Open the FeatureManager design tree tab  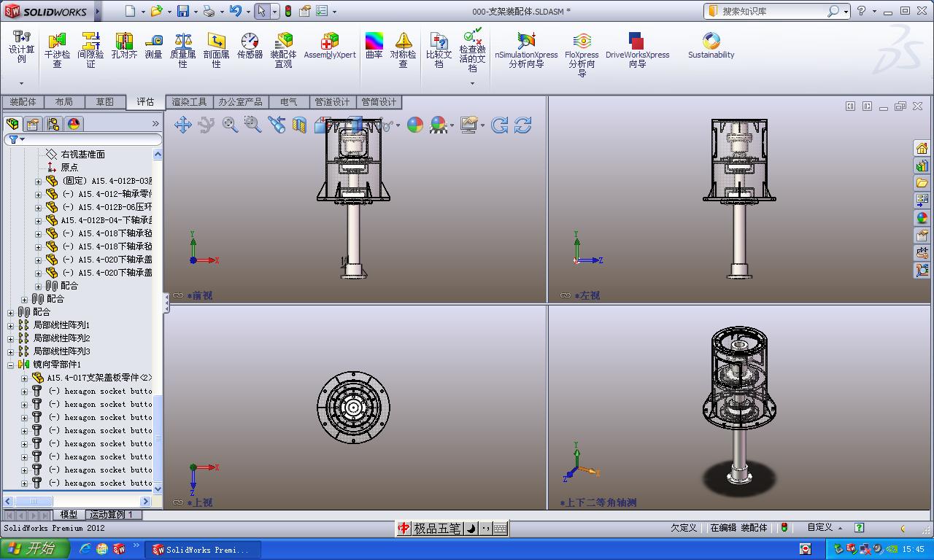click(x=12, y=124)
